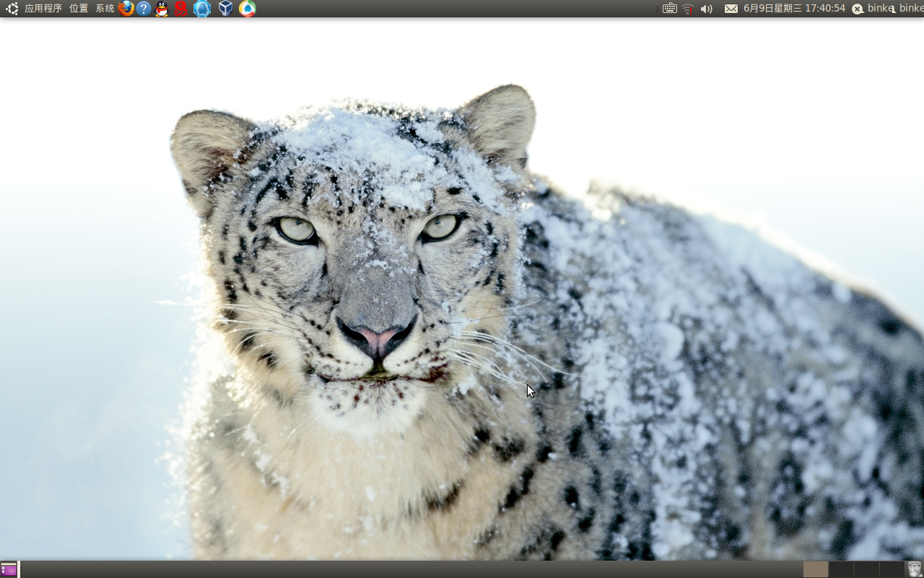Click the show desktop button
The width and height of the screenshot is (924, 578).
point(9,569)
